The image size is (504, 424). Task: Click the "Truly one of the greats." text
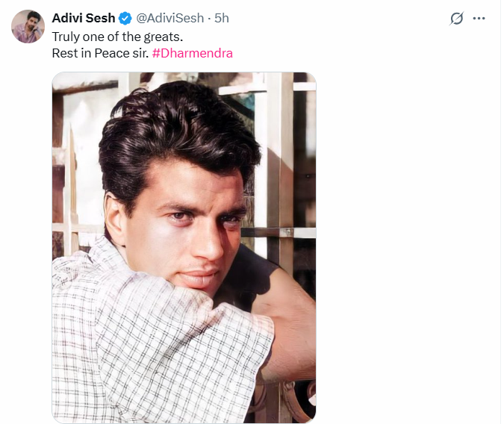pyautogui.click(x=117, y=37)
